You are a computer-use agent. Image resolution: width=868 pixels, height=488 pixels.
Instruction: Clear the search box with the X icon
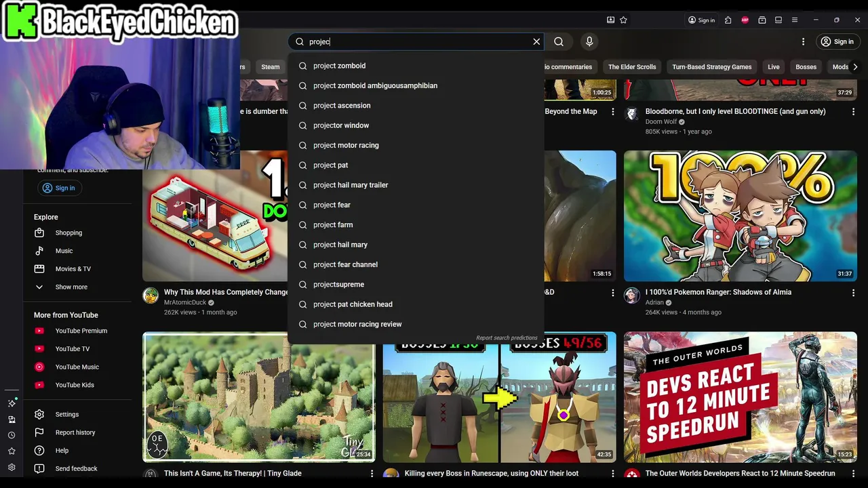click(x=536, y=41)
